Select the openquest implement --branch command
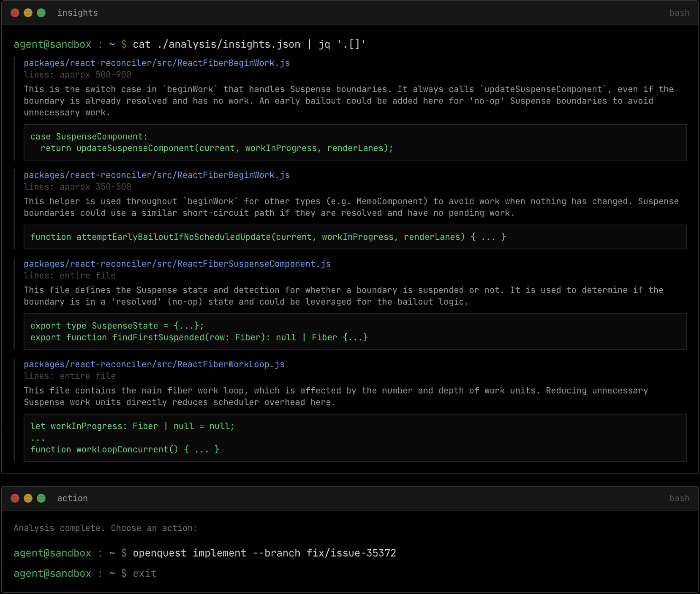700x594 pixels. click(x=264, y=553)
